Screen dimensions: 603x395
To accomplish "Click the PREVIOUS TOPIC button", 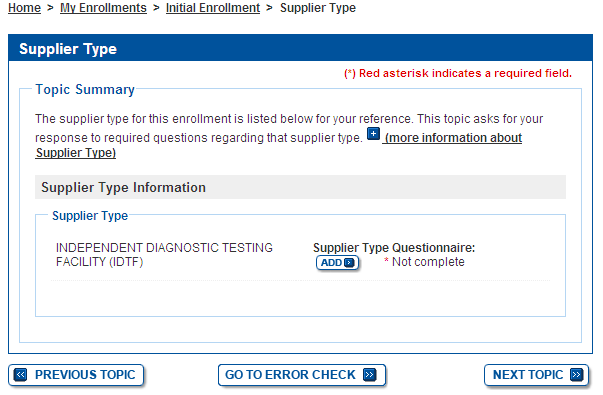I will pyautogui.click(x=76, y=375).
